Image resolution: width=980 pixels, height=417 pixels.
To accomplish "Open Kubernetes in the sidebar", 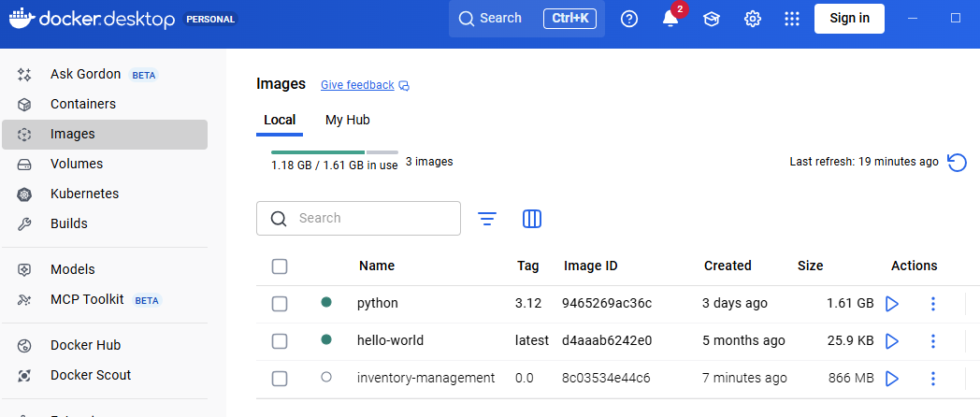I will tap(105, 194).
